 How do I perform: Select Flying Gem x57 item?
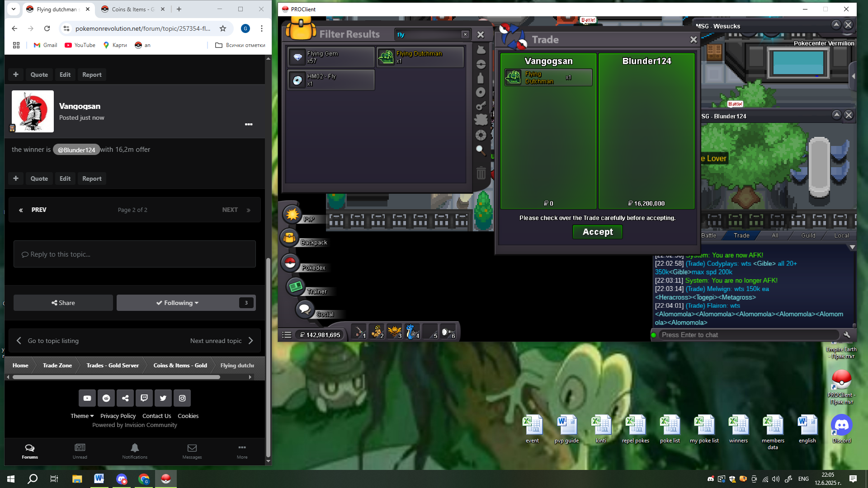tap(331, 57)
